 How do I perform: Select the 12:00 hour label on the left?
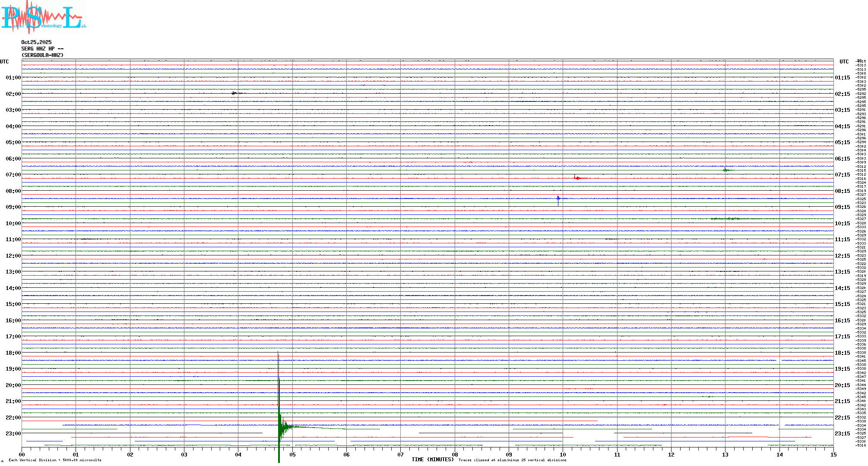[13, 256]
